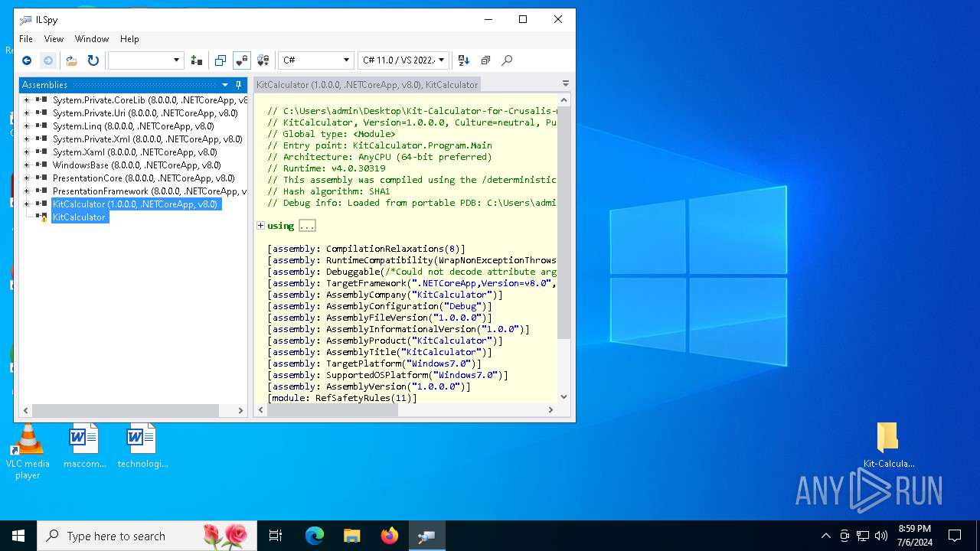980x551 pixels.
Task: Open the Kit-Calcula... desktop folder
Action: tap(888, 445)
